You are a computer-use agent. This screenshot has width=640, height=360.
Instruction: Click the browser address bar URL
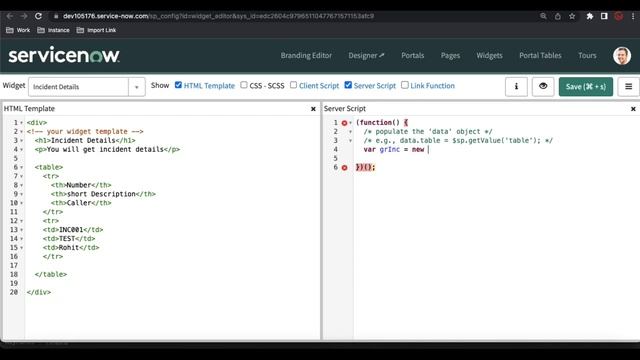(x=218, y=16)
